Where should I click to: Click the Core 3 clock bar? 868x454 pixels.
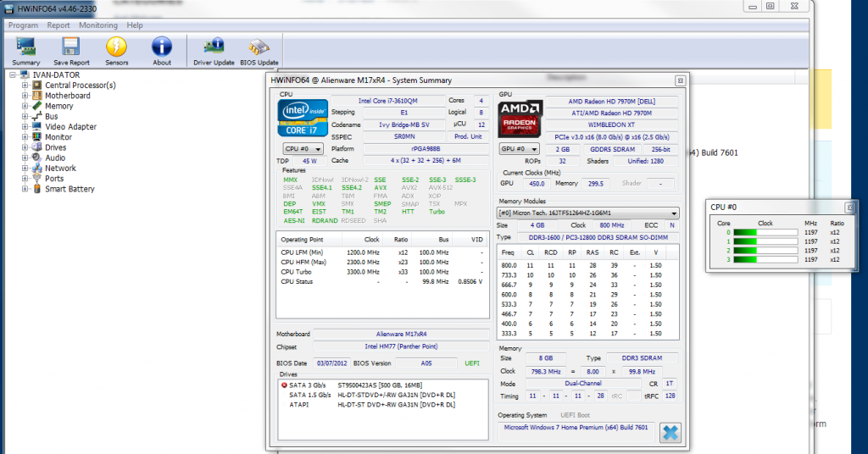(x=765, y=259)
